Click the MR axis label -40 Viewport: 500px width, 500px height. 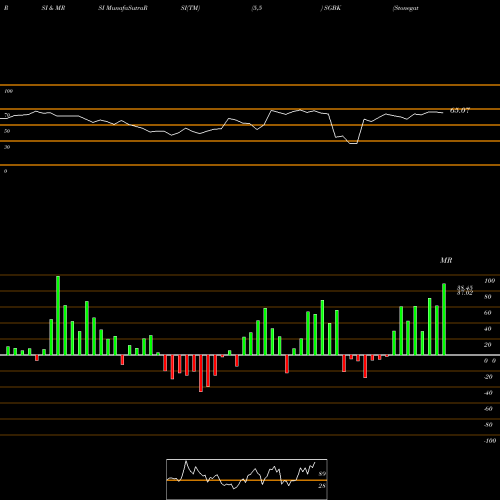click(x=488, y=393)
